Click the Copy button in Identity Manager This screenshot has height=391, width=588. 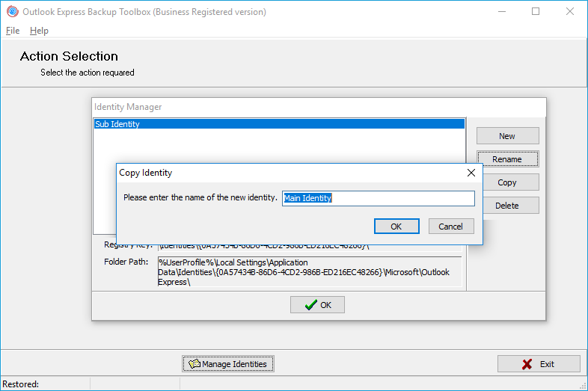[507, 182]
